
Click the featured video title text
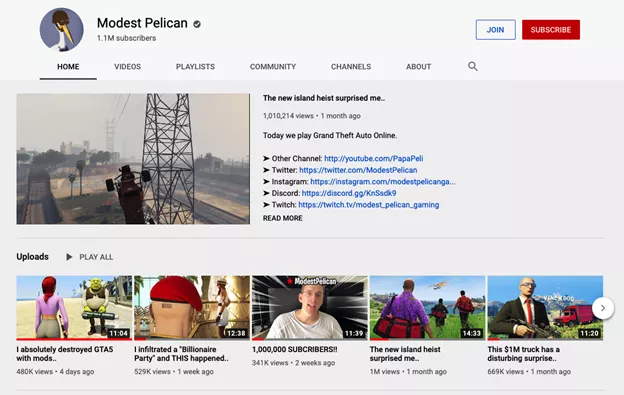coord(324,98)
